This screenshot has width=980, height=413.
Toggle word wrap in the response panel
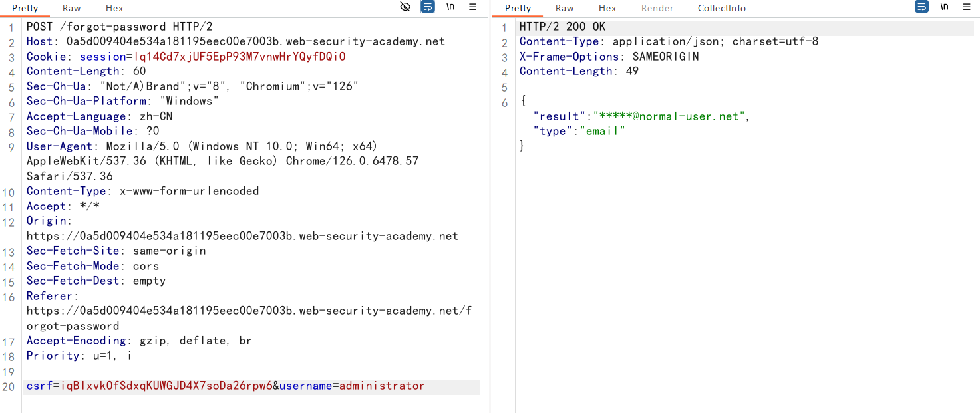pos(921,7)
